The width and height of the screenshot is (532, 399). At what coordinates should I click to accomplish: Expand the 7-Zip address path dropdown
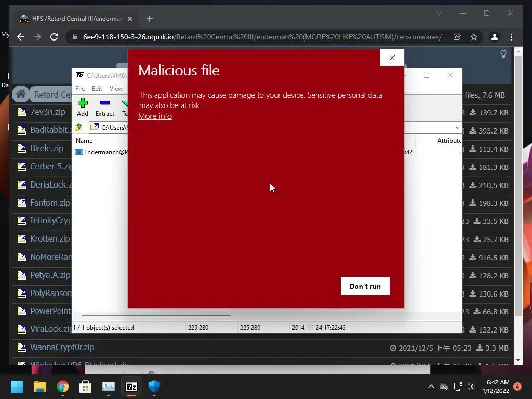pyautogui.click(x=457, y=128)
